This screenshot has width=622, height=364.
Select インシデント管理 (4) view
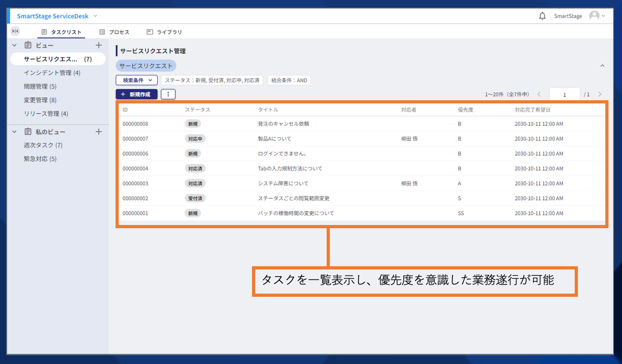click(52, 73)
